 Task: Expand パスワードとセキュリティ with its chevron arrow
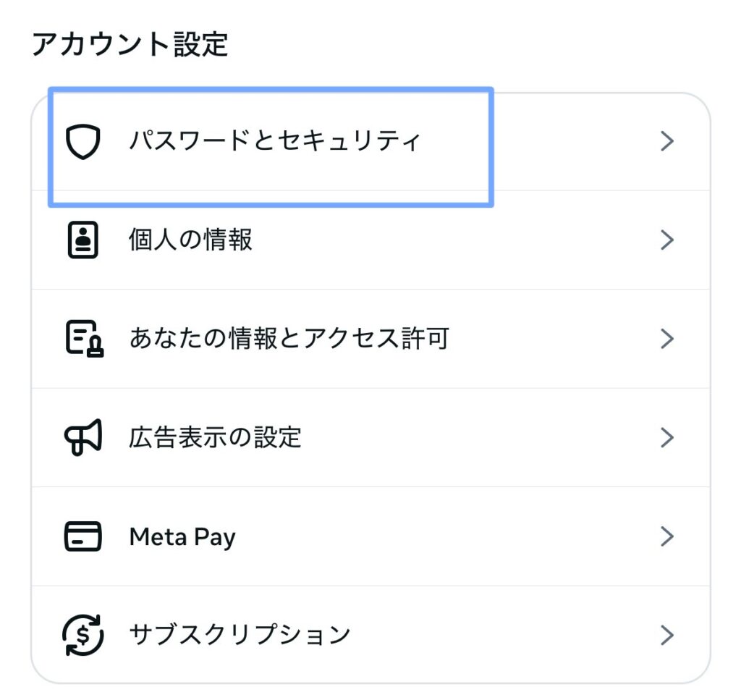(x=667, y=142)
